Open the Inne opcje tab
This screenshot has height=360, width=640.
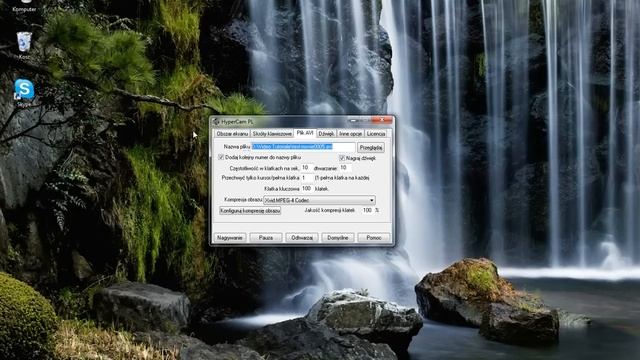351,133
